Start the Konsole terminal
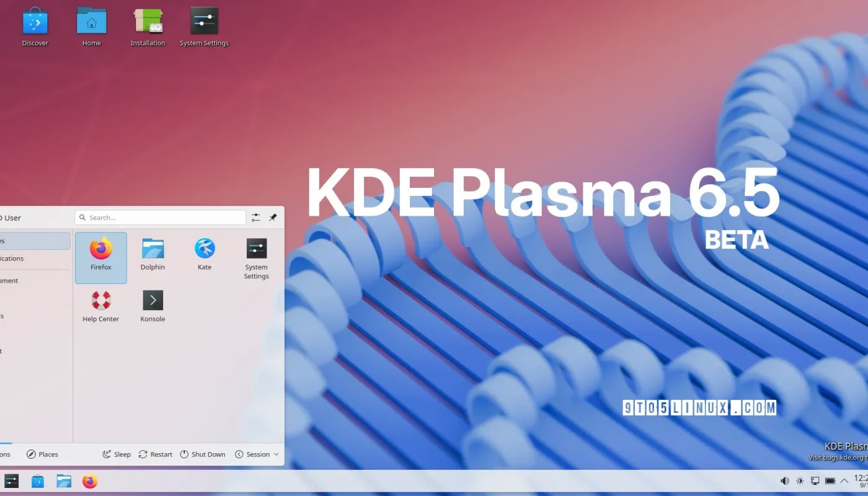Screen dimensions: 868x496 click(x=153, y=306)
